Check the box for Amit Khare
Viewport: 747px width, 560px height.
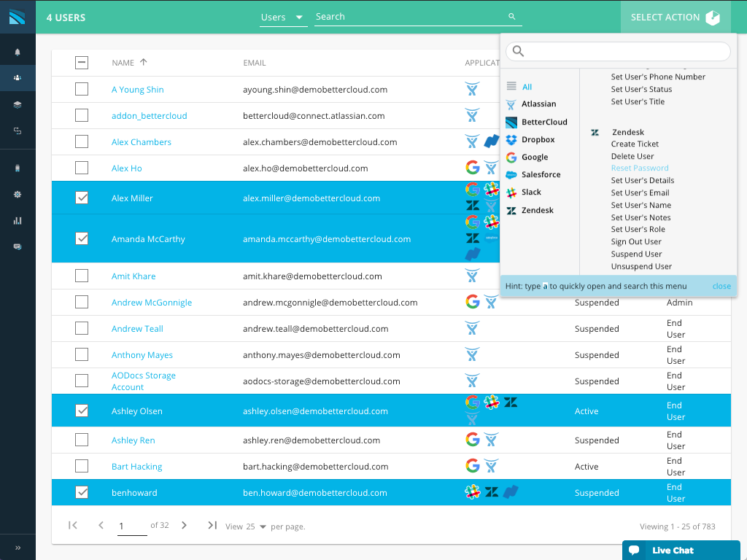[x=82, y=276]
